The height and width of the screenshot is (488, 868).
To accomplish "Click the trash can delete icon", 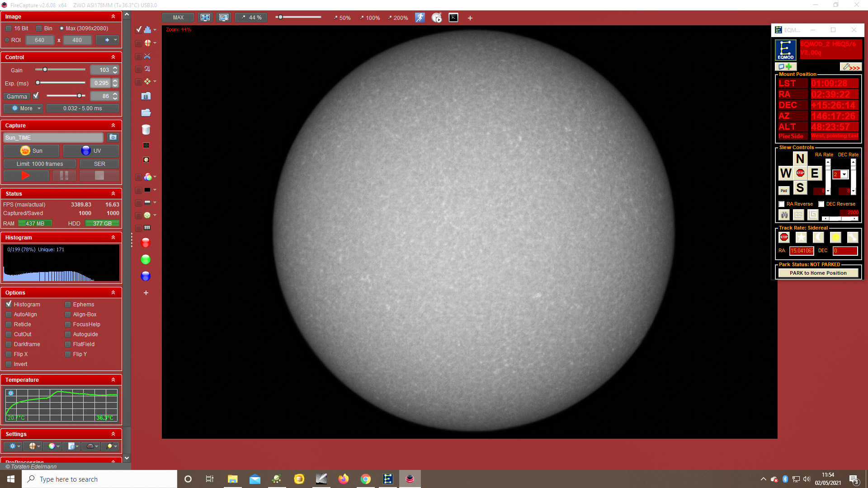I will tap(146, 130).
